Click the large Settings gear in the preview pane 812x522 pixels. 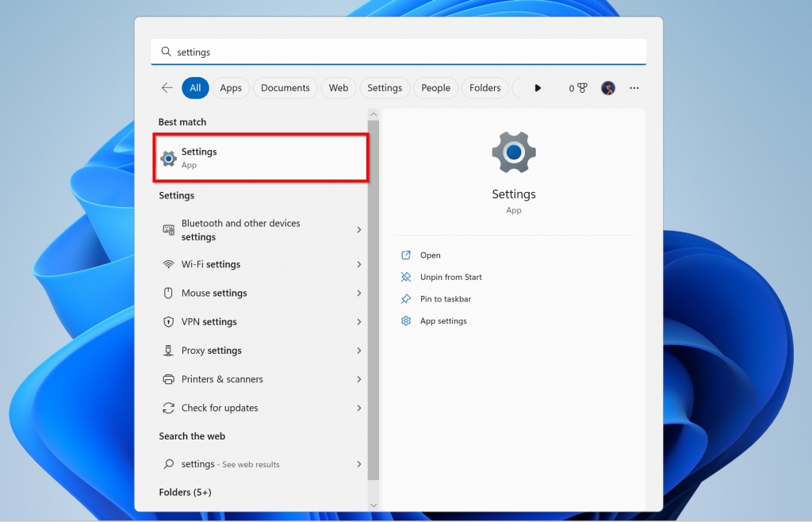(513, 152)
